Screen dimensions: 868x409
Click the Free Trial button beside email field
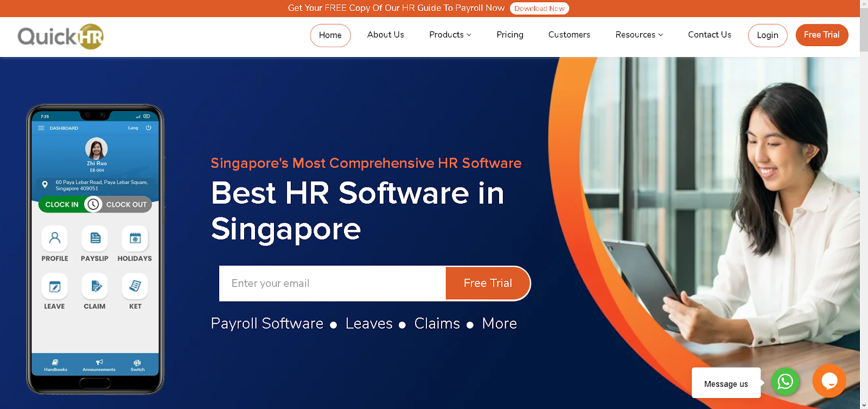click(x=488, y=283)
